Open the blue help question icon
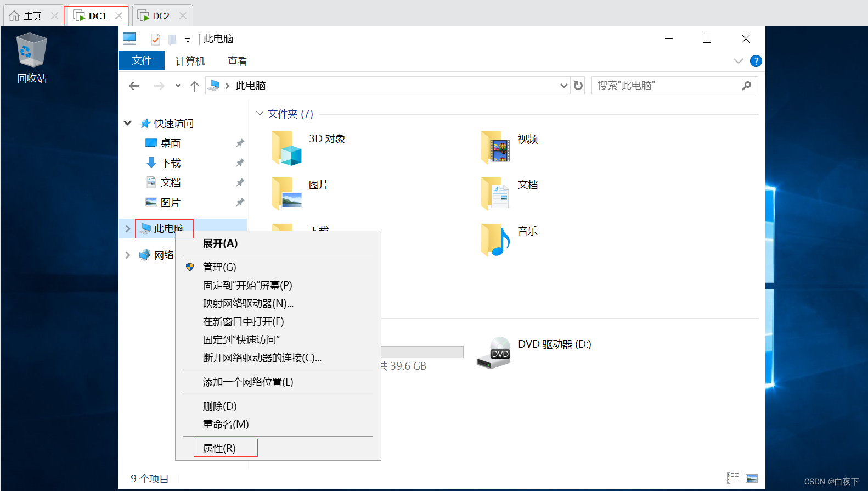 point(756,61)
